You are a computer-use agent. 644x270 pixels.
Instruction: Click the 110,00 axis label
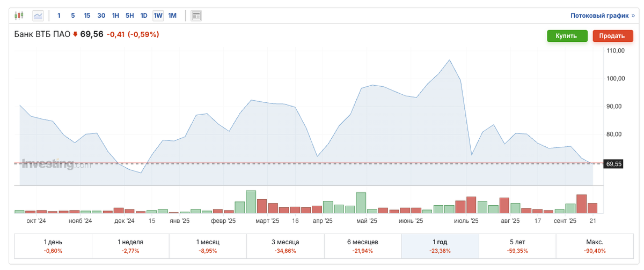[x=615, y=51]
